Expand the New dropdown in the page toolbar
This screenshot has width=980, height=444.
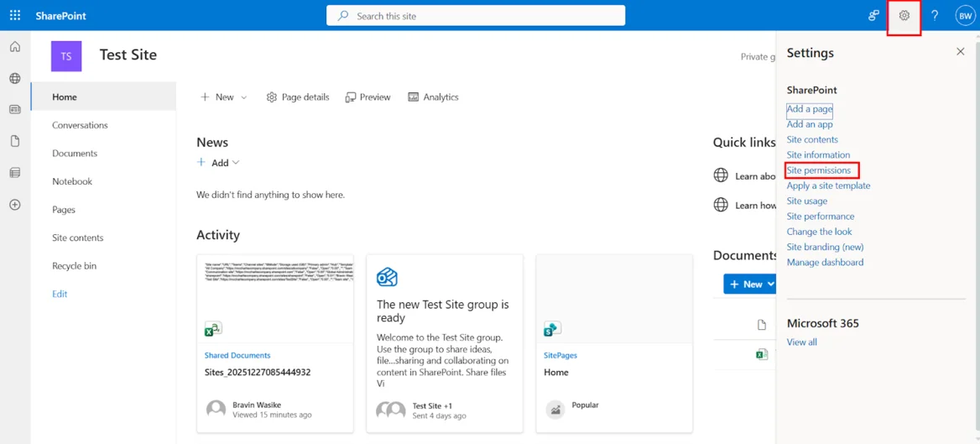pos(244,97)
